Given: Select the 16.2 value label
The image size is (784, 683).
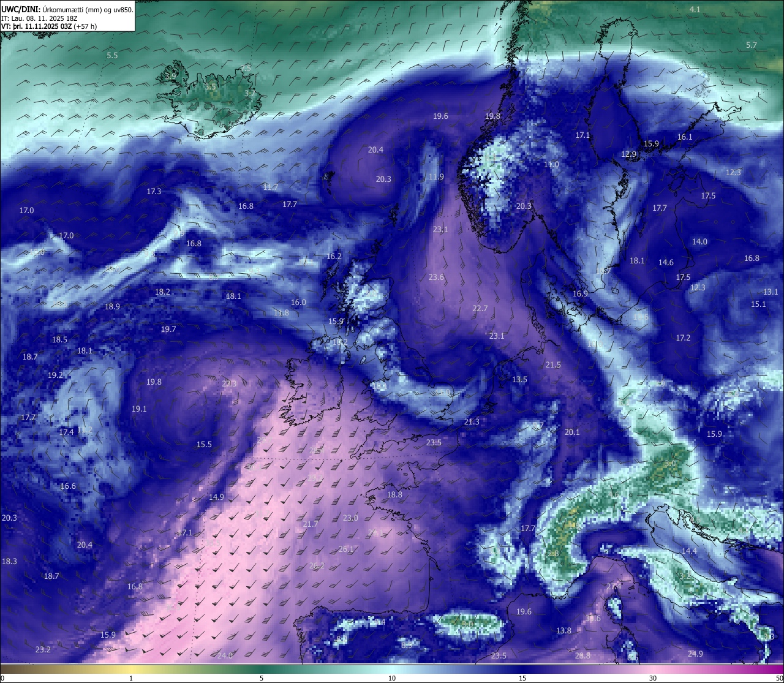Looking at the screenshot, I should [334, 257].
